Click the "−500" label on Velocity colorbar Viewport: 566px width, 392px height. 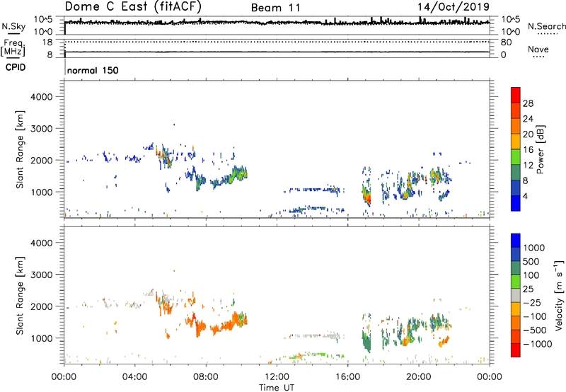coord(535,330)
